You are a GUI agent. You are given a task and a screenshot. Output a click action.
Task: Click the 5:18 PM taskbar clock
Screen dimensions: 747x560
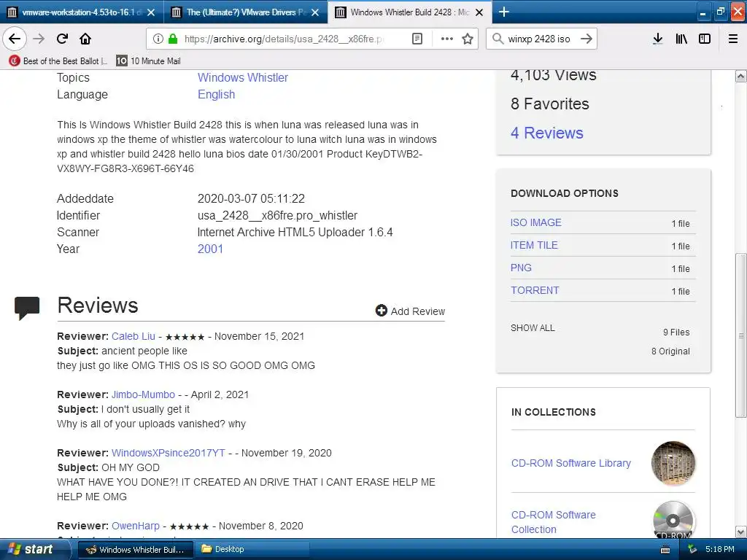click(720, 549)
